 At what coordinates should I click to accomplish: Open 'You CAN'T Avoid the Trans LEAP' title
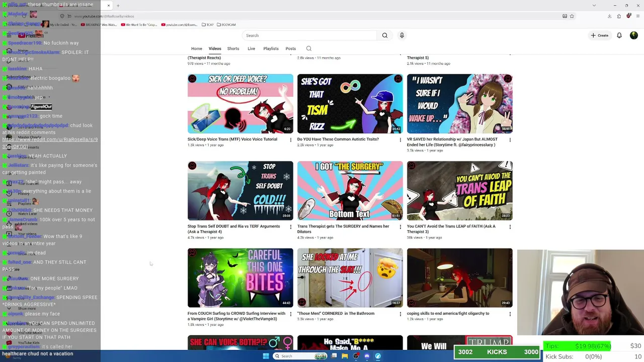[451, 229]
